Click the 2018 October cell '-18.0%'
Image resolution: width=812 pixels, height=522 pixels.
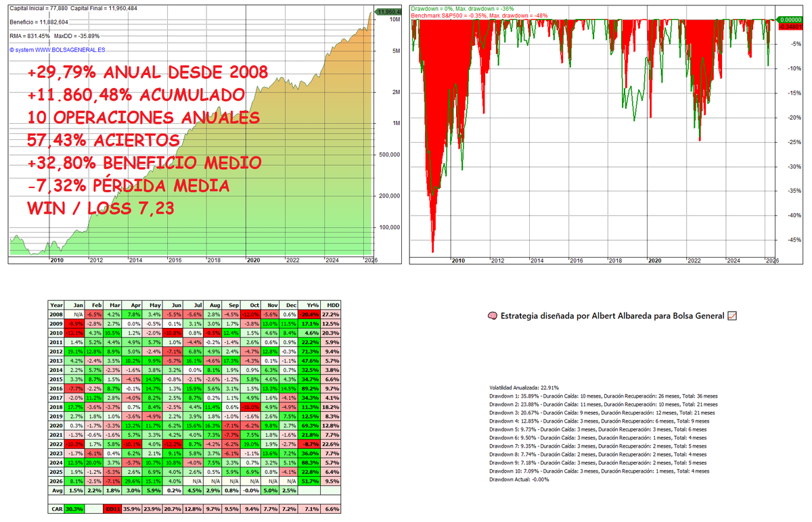[x=250, y=407]
